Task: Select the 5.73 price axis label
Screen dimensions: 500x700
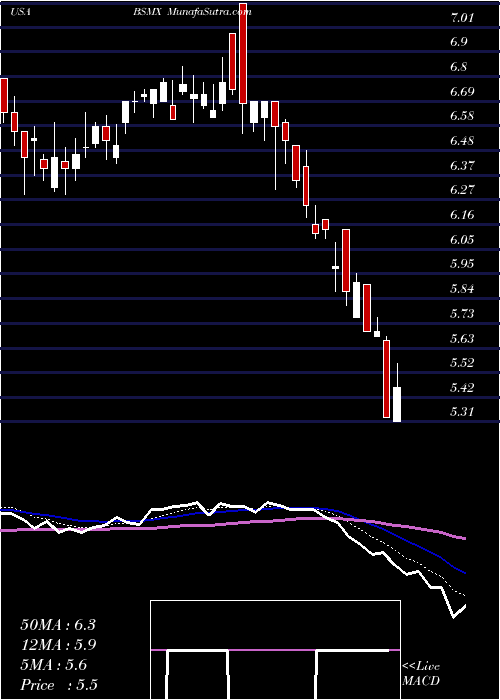Action: 462,314
